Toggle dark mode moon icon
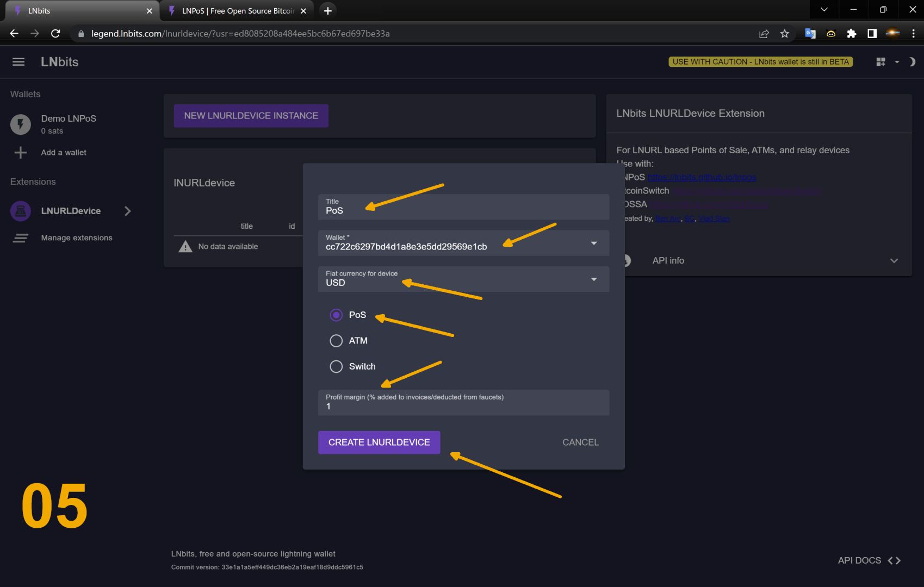The width and height of the screenshot is (924, 587). 912,62
